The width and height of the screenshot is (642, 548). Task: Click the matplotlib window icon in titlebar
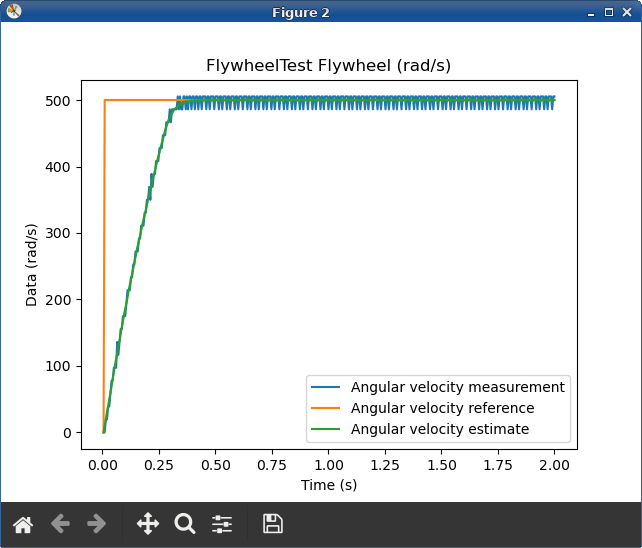[14, 11]
